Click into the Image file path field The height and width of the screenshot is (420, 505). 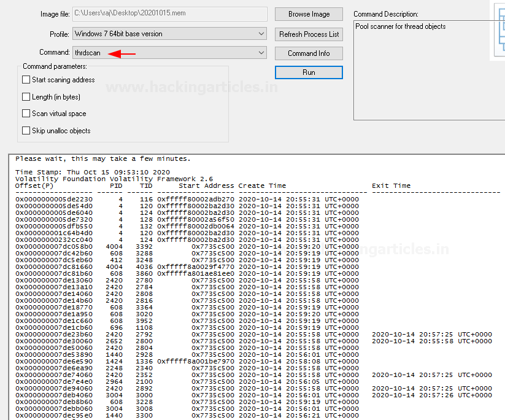[169, 14]
